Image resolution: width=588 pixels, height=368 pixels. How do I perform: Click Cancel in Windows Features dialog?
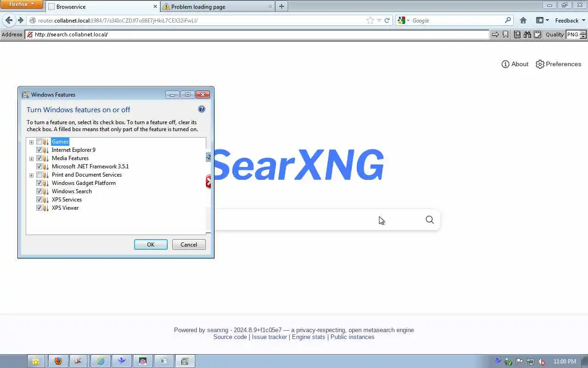189,244
